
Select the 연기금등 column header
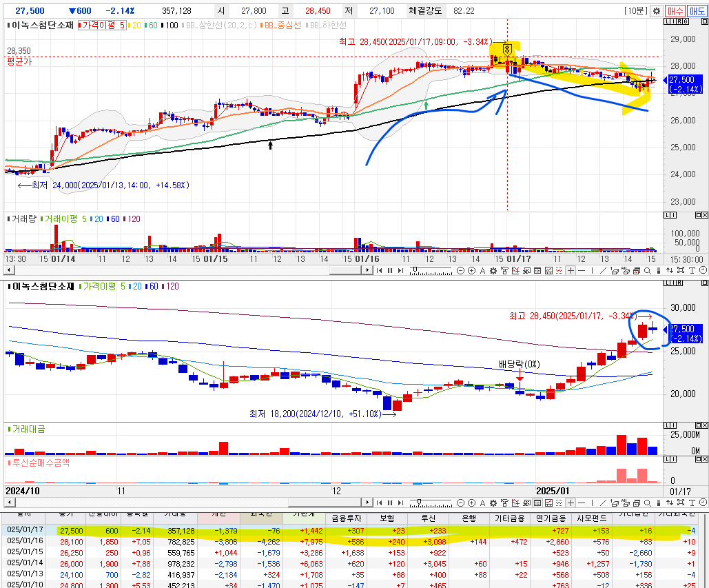pos(551,518)
